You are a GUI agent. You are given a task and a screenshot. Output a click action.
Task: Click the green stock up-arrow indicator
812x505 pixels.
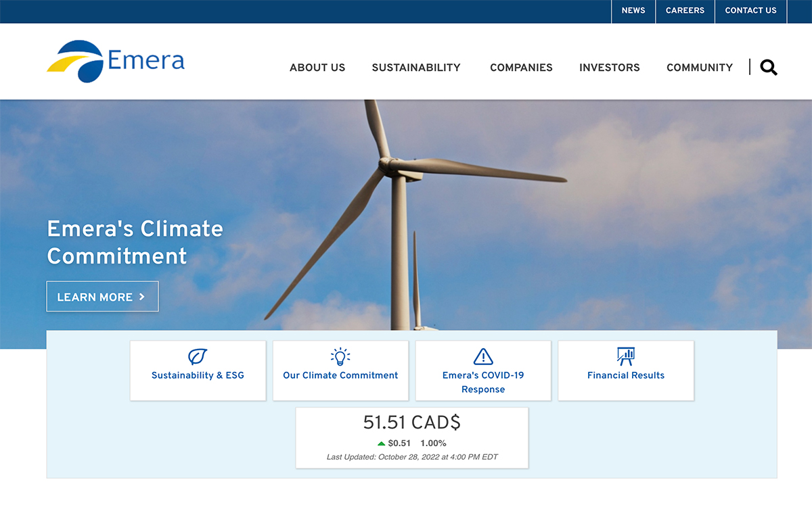point(381,443)
